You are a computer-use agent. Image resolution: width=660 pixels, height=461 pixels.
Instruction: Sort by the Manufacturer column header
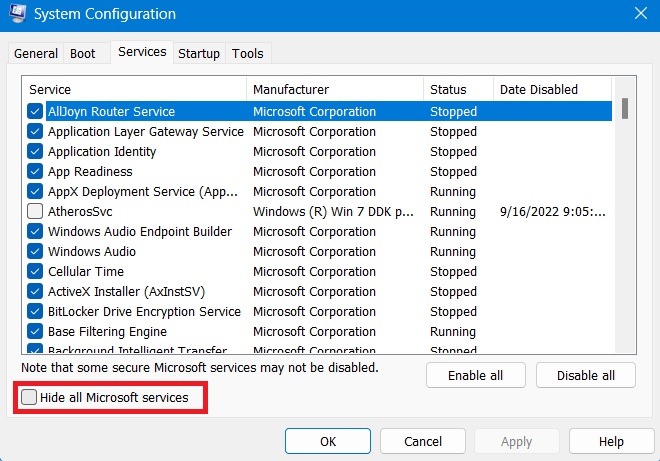click(335, 89)
